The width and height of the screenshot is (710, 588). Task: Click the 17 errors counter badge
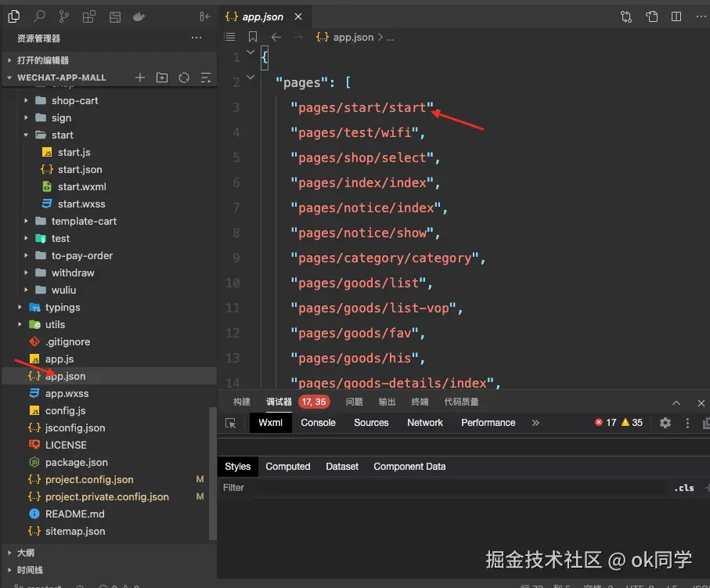605,423
